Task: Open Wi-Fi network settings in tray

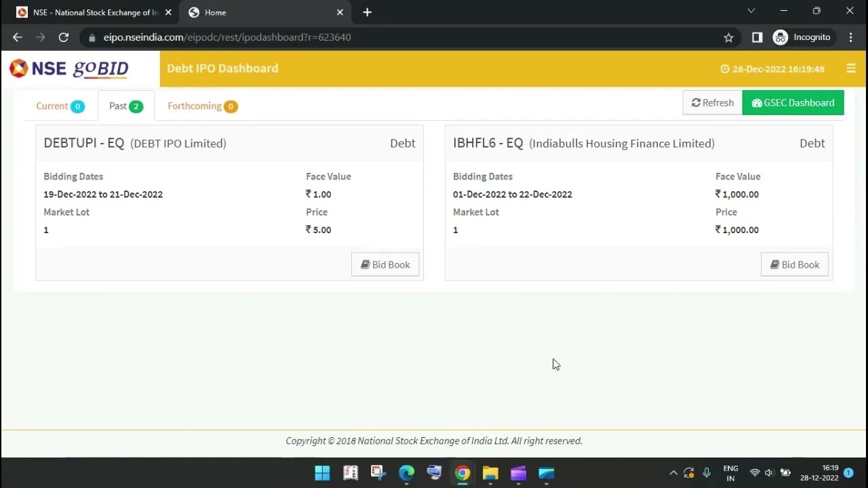Action: pyautogui.click(x=755, y=472)
